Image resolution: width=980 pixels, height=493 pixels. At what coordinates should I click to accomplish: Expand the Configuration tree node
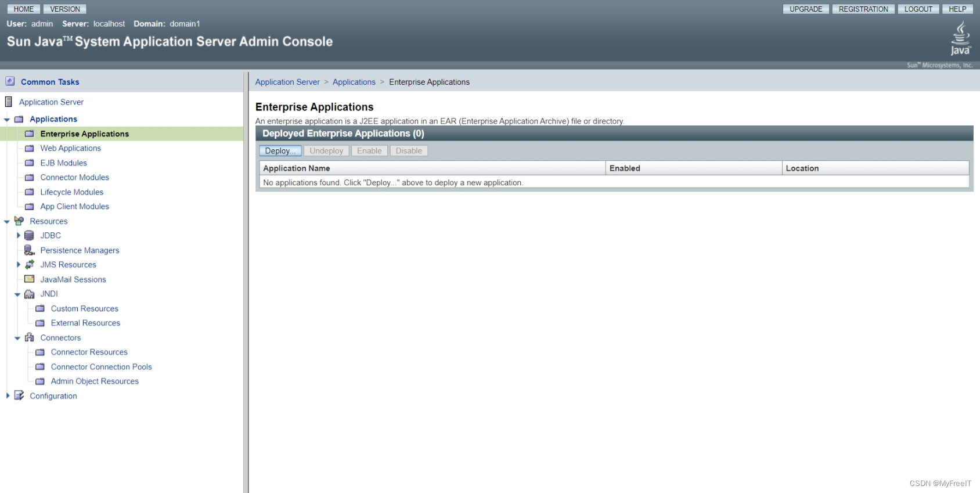(x=8, y=395)
